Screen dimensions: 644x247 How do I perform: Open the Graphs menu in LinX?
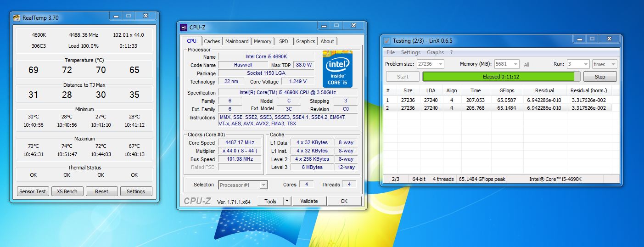pos(436,52)
